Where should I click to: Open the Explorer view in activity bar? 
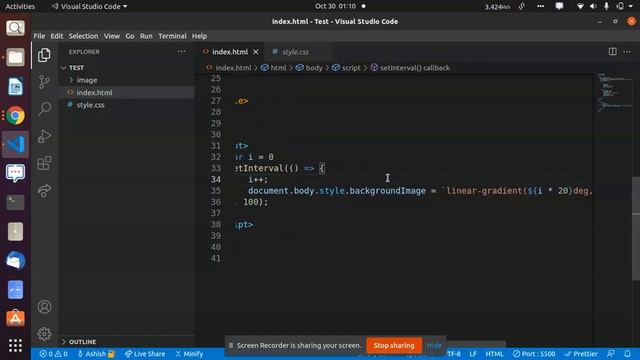pos(44,55)
